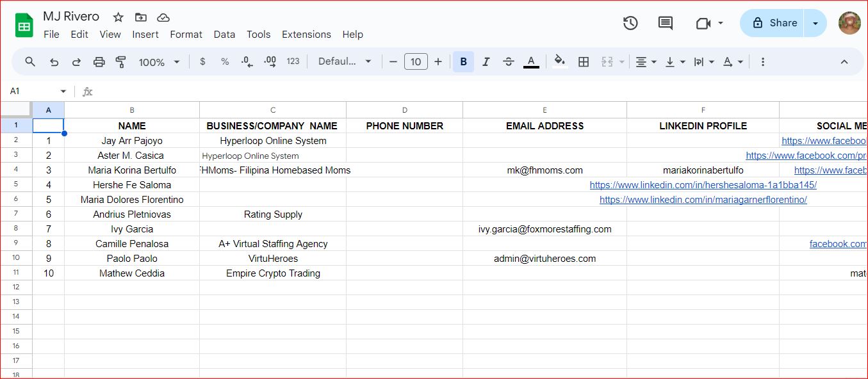Start a video call with camera icon

[x=703, y=23]
